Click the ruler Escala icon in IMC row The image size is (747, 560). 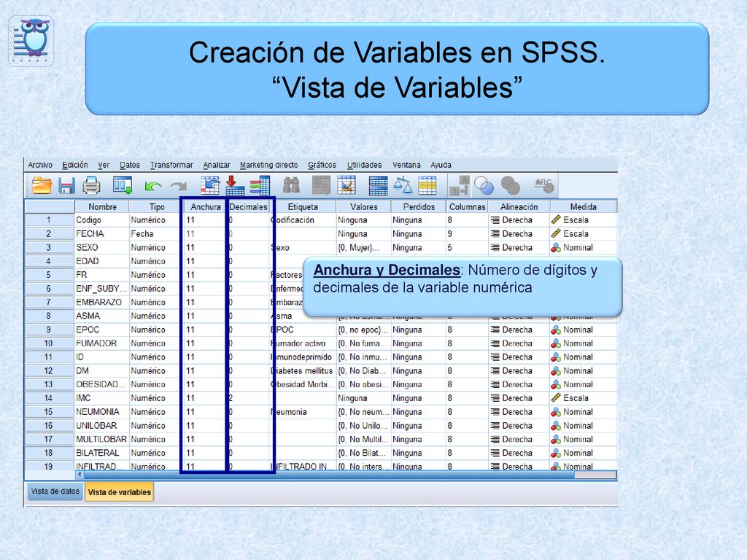coord(556,398)
